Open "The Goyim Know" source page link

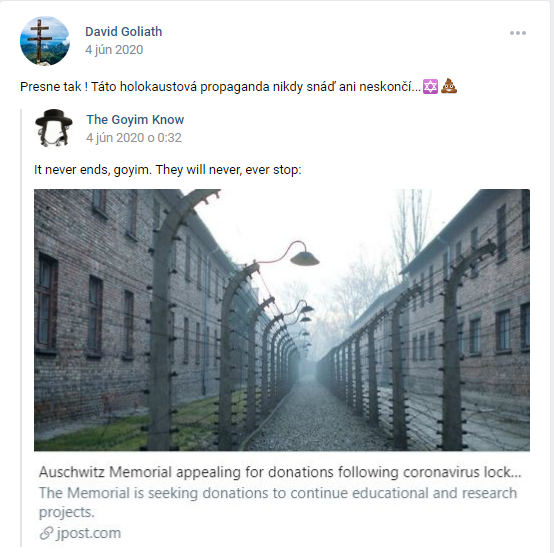coord(135,119)
